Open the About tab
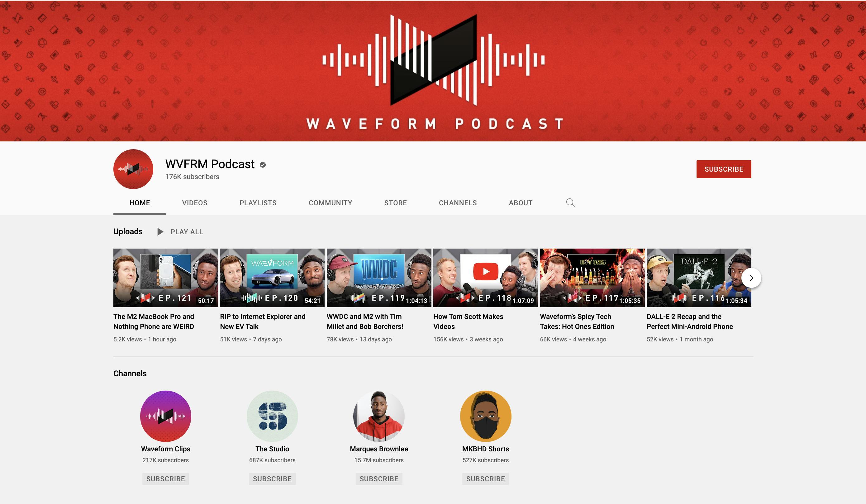This screenshot has width=866, height=504. coord(520,203)
